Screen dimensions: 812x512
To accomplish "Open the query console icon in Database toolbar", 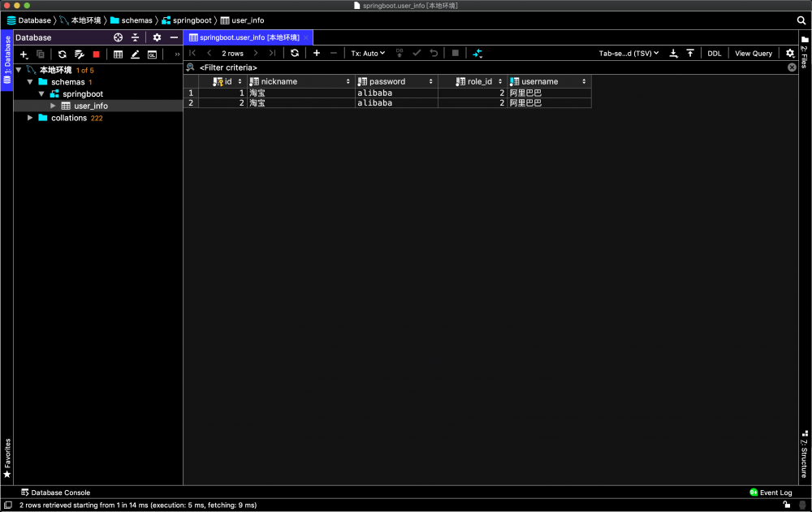I will point(153,54).
